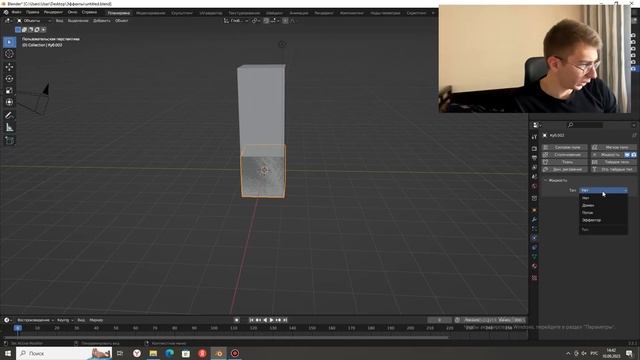This screenshot has width=640, height=360.
Task: Choose None in fluid type list
Action: pos(603,198)
